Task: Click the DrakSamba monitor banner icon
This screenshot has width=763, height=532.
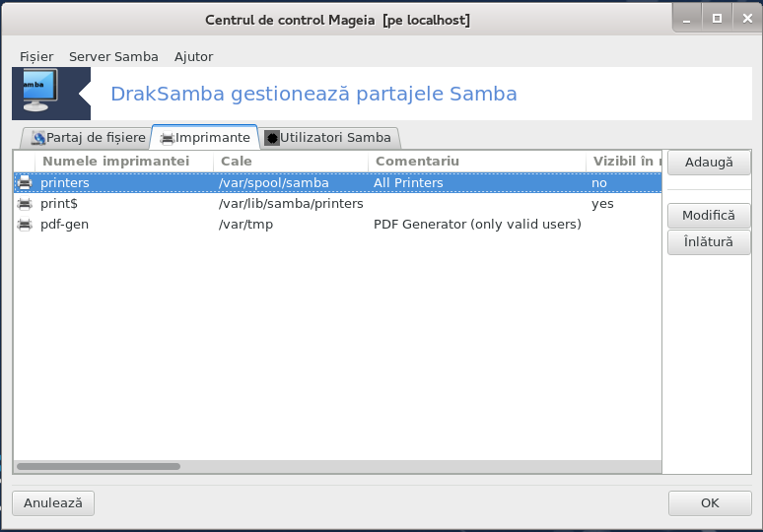Action: pos(40,91)
